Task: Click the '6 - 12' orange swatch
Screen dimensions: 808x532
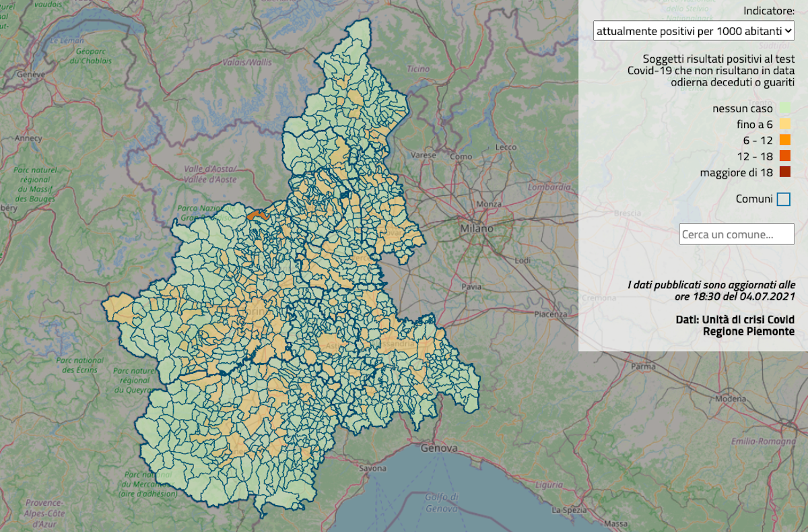Action: click(x=784, y=140)
